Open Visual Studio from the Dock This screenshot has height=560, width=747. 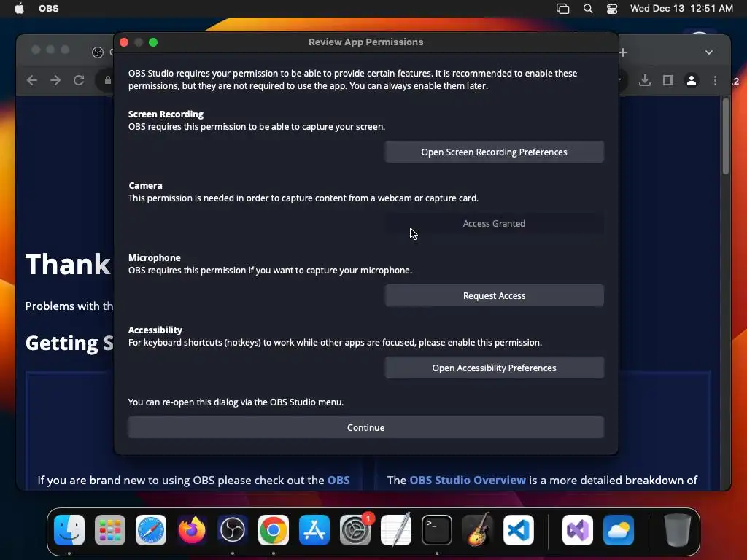pyautogui.click(x=578, y=530)
